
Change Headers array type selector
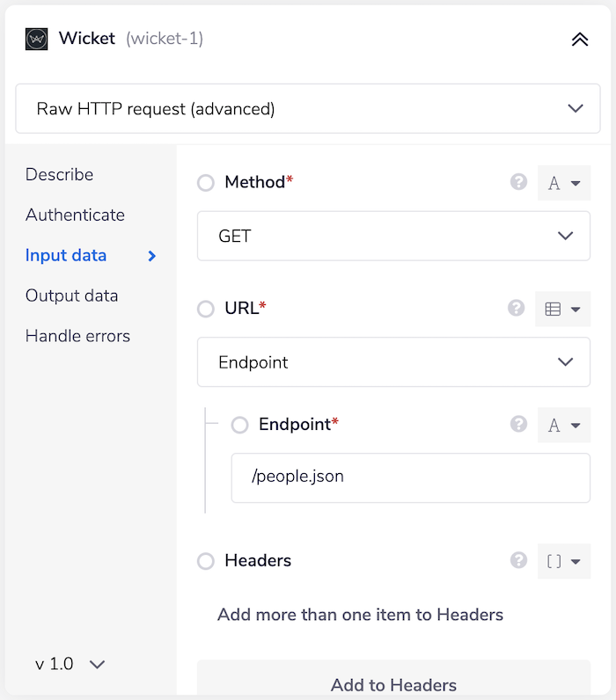[564, 561]
